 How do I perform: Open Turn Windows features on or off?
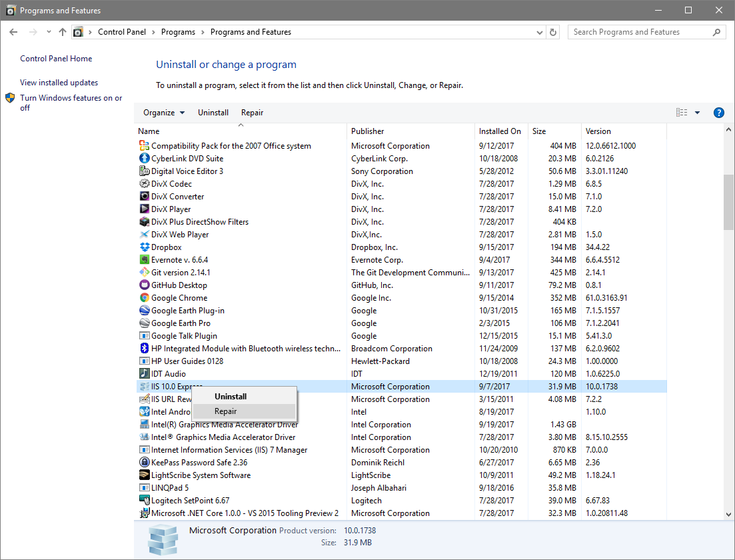(71, 103)
